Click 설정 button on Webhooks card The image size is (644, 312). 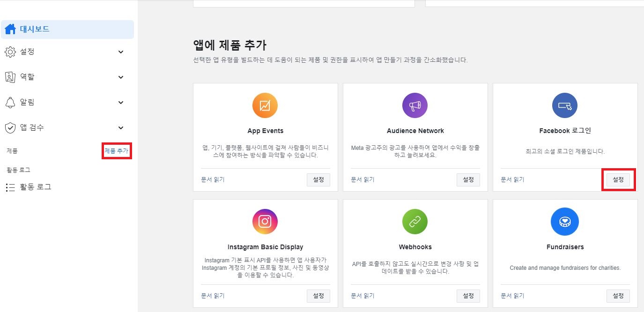tap(468, 296)
